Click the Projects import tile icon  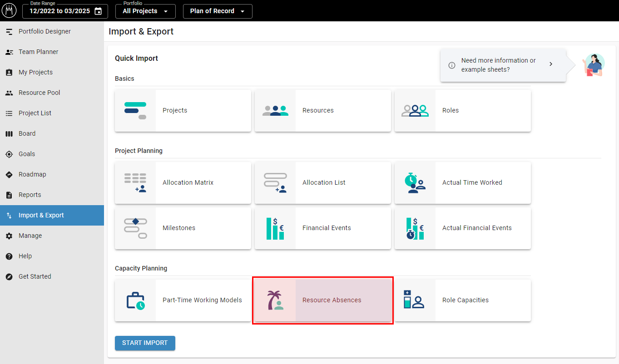pos(135,111)
